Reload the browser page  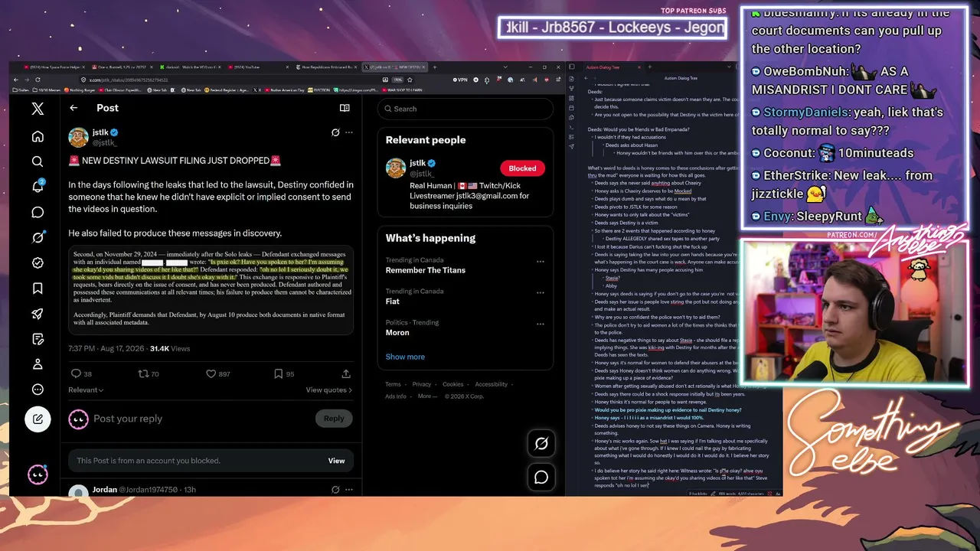(38, 80)
